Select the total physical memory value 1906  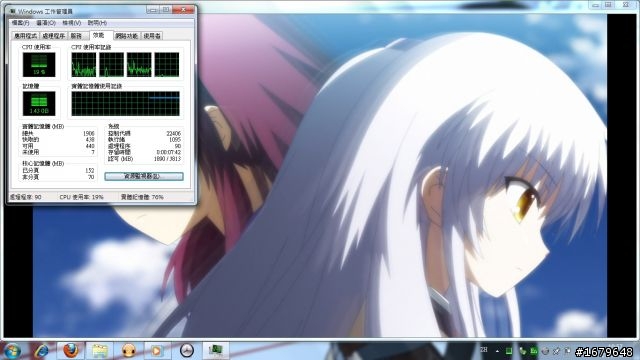(x=89, y=133)
